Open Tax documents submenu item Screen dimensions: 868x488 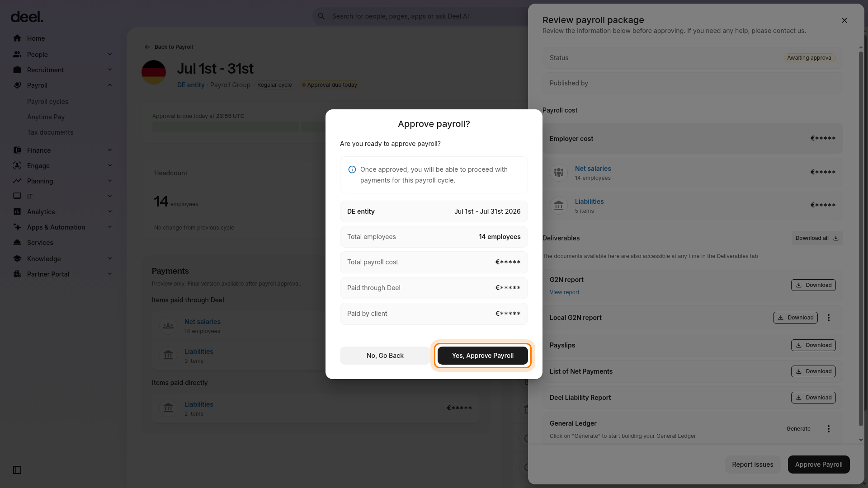point(50,132)
